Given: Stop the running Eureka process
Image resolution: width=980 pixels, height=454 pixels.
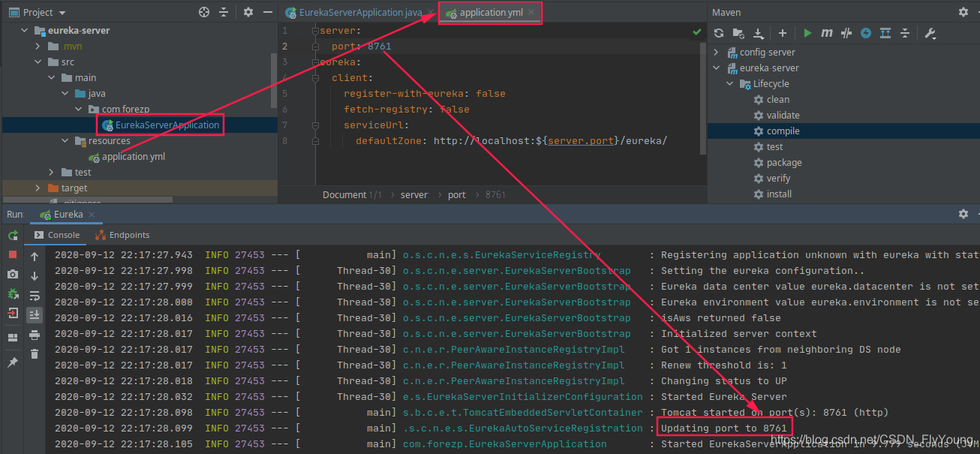Looking at the screenshot, I should tap(13, 255).
